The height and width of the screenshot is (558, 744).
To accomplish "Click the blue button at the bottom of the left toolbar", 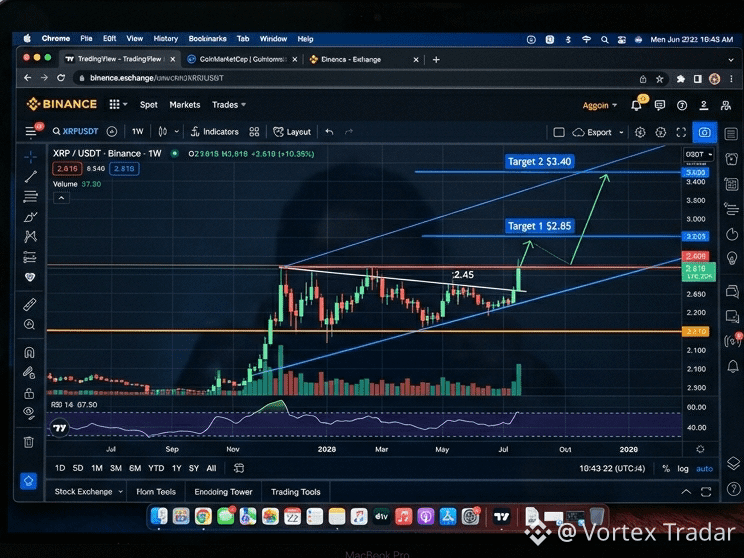I will (x=28, y=481).
